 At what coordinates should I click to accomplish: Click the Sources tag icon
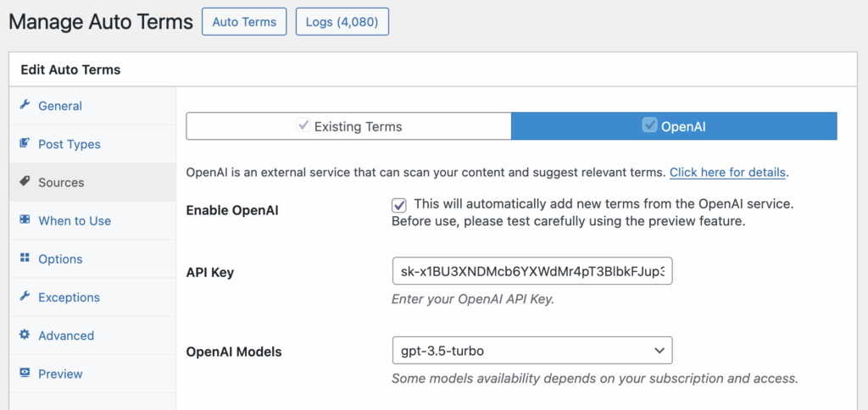25,181
